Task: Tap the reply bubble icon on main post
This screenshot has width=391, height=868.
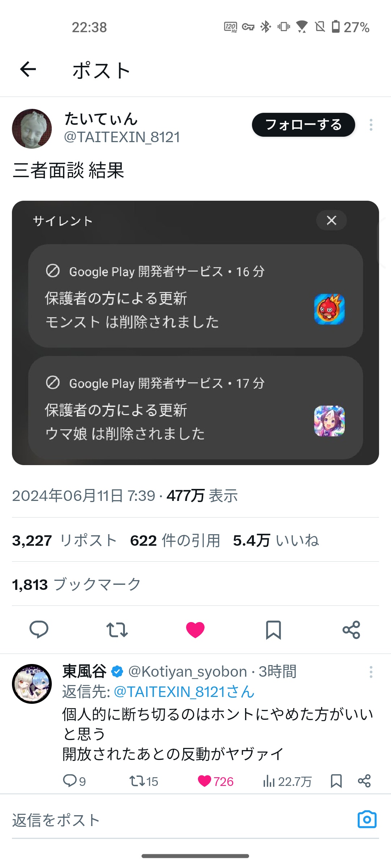Action: pos(39,630)
